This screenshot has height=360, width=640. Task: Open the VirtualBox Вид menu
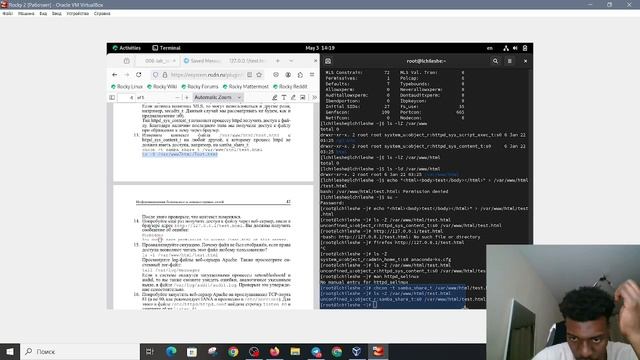click(x=43, y=13)
